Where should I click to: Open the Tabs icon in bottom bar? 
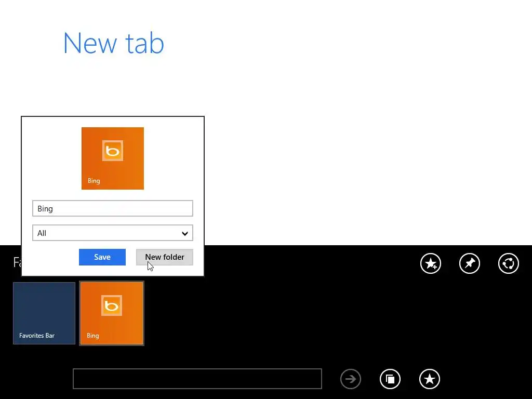390,379
